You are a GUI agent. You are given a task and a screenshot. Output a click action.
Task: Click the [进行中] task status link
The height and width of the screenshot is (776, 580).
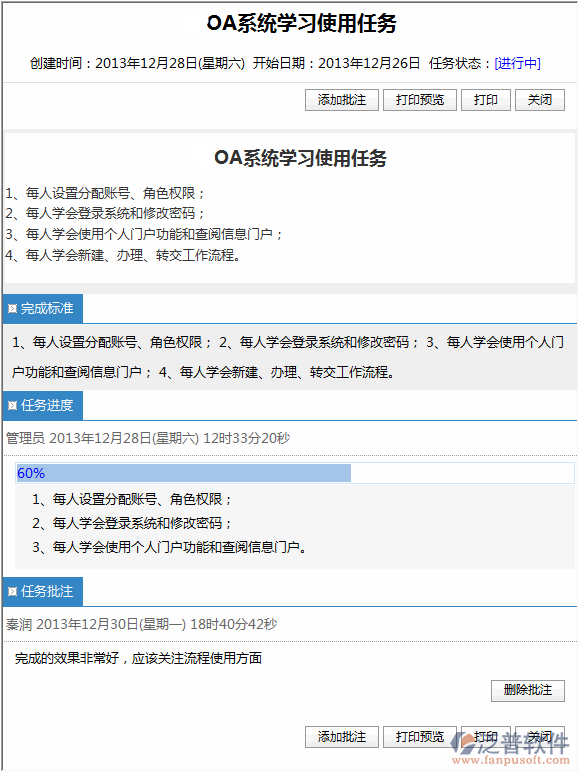tap(518, 63)
